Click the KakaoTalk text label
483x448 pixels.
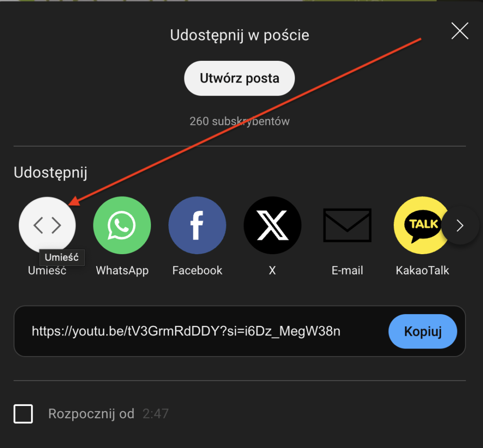point(422,270)
